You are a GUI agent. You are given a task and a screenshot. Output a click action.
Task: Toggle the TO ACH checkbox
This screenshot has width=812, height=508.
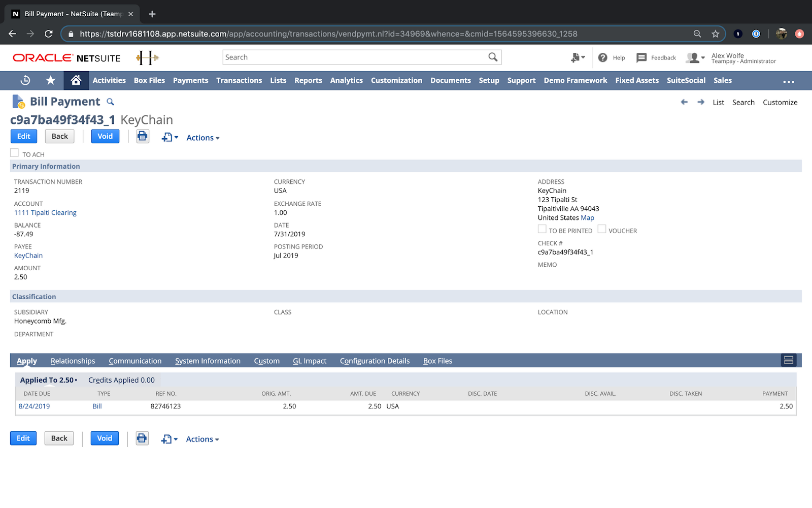coord(14,153)
